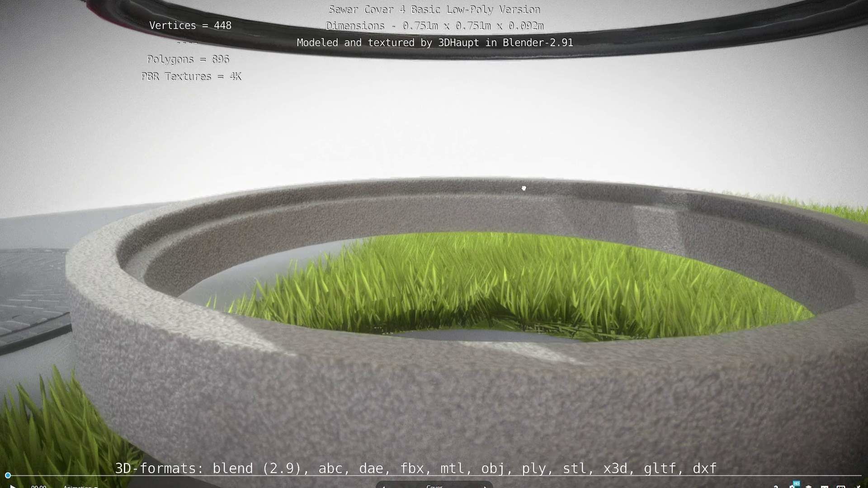Image resolution: width=868 pixels, height=488 pixels.
Task: Click the 00:00 animation timecode
Action: click(x=39, y=486)
